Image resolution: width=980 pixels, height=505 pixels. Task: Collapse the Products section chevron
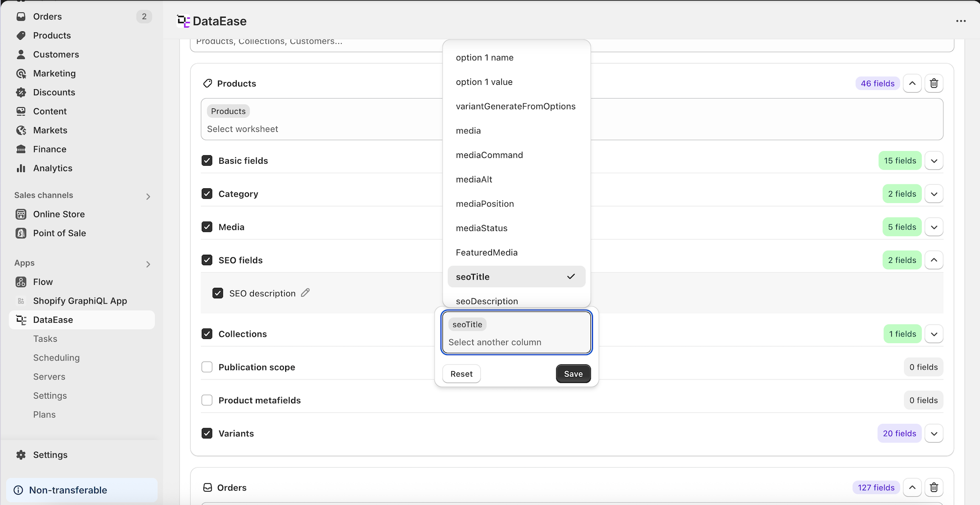point(912,83)
